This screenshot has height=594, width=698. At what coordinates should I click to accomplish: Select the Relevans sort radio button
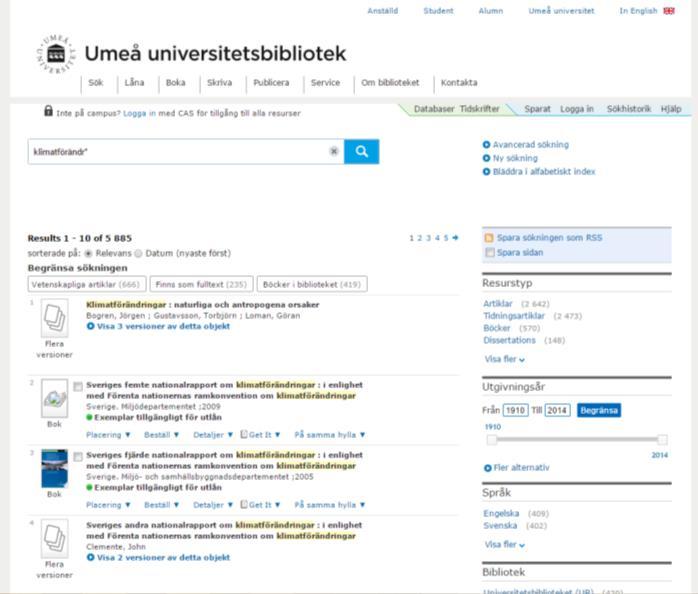[88, 253]
